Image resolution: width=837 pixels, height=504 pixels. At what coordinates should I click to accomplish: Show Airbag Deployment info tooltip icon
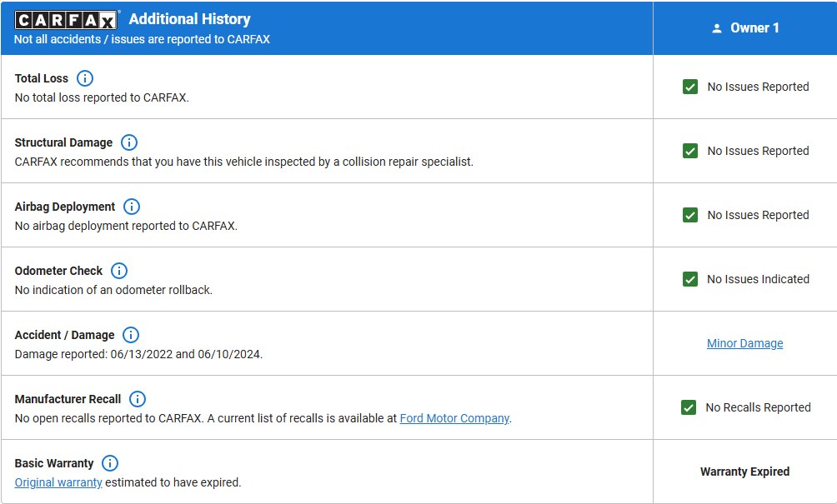pyautogui.click(x=132, y=207)
